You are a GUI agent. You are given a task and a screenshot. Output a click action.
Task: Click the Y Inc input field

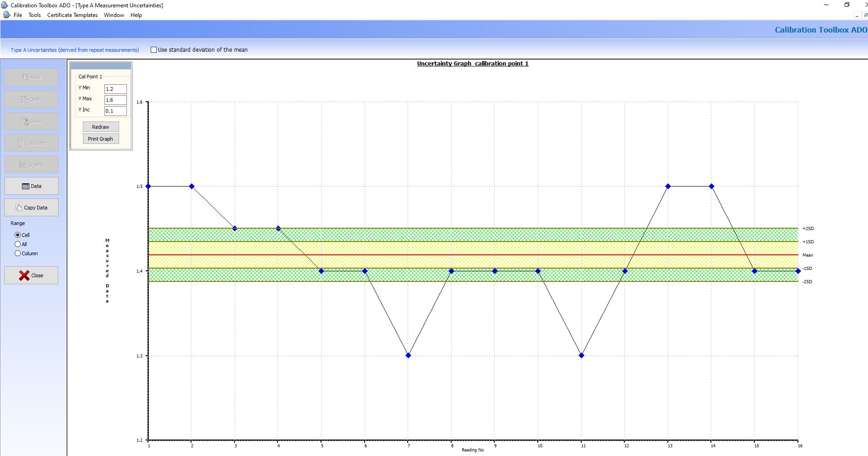[115, 111]
